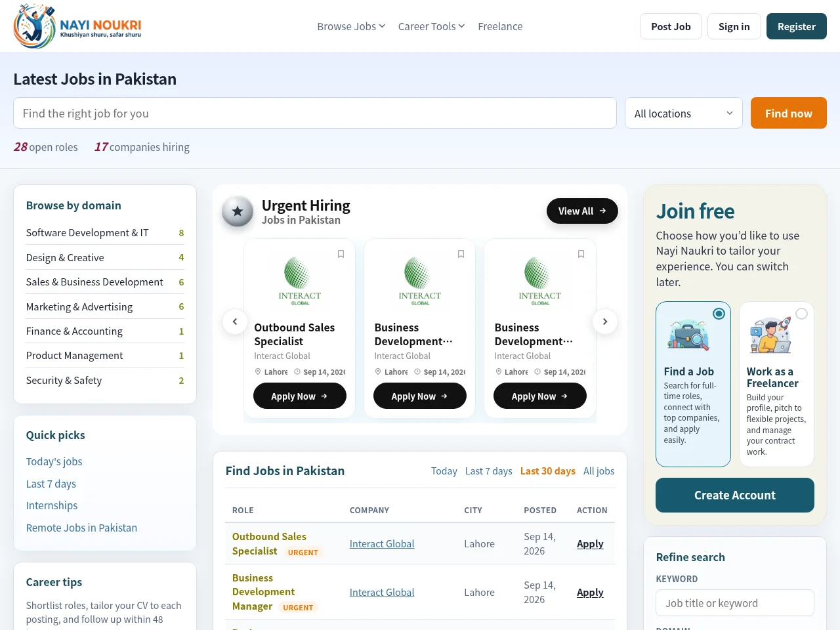Click the Register button
The width and height of the screenshot is (840, 630).
[797, 26]
